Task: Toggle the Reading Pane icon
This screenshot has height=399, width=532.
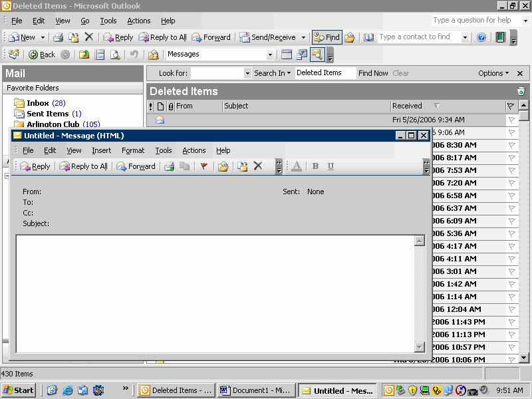Action: click(x=100, y=55)
